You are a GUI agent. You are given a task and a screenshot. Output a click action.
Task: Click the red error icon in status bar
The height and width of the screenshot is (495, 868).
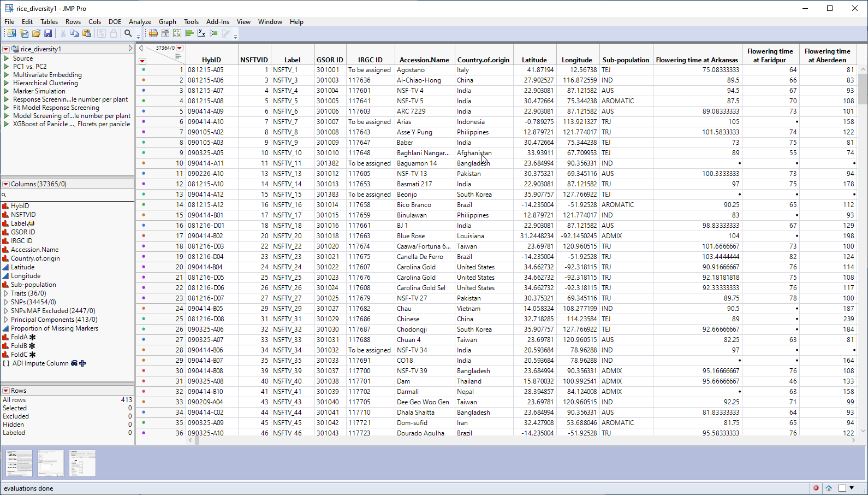pos(816,488)
